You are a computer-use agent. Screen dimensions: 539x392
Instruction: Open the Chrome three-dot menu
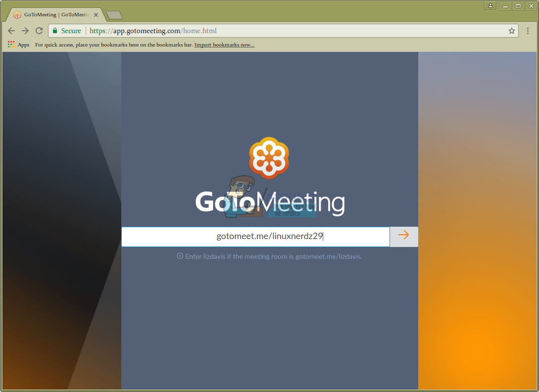pyautogui.click(x=528, y=31)
